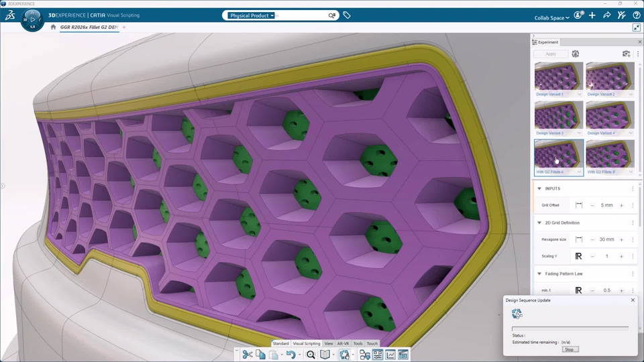The height and width of the screenshot is (362, 644).
Task: Switch to the Touch toolbar tab
Action: pos(372,343)
